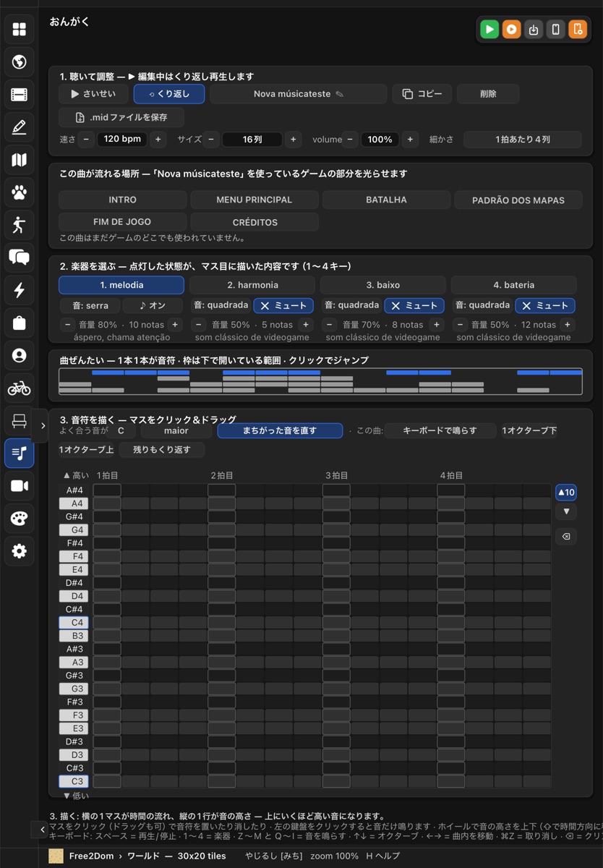Screen dimensions: 603x868
Task: Select the 3. baixo instrument tab
Action: coord(383,285)
